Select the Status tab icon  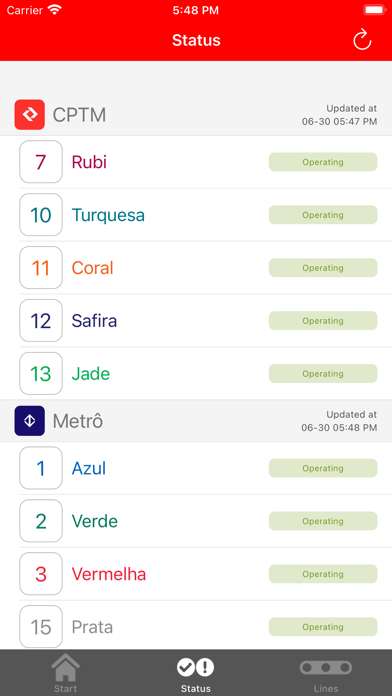(196, 667)
